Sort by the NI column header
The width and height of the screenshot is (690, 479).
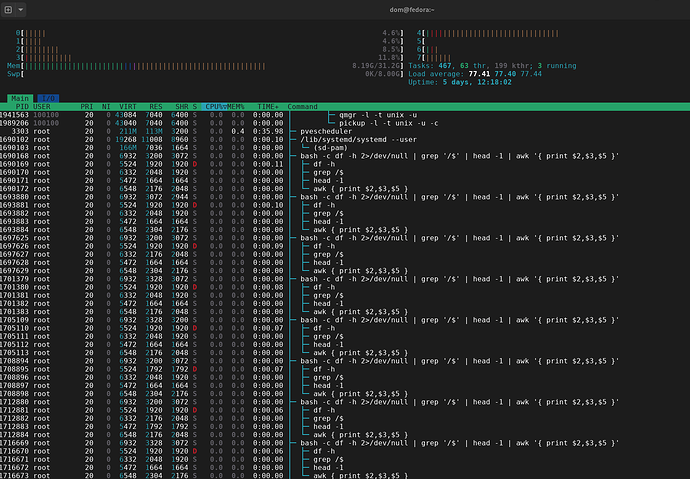tap(106, 107)
